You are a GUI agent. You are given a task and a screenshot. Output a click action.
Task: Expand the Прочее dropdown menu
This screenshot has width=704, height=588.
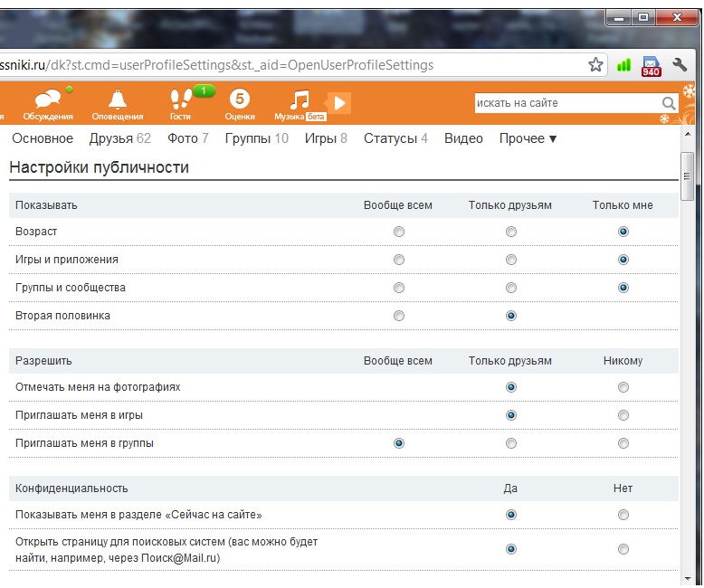(528, 138)
